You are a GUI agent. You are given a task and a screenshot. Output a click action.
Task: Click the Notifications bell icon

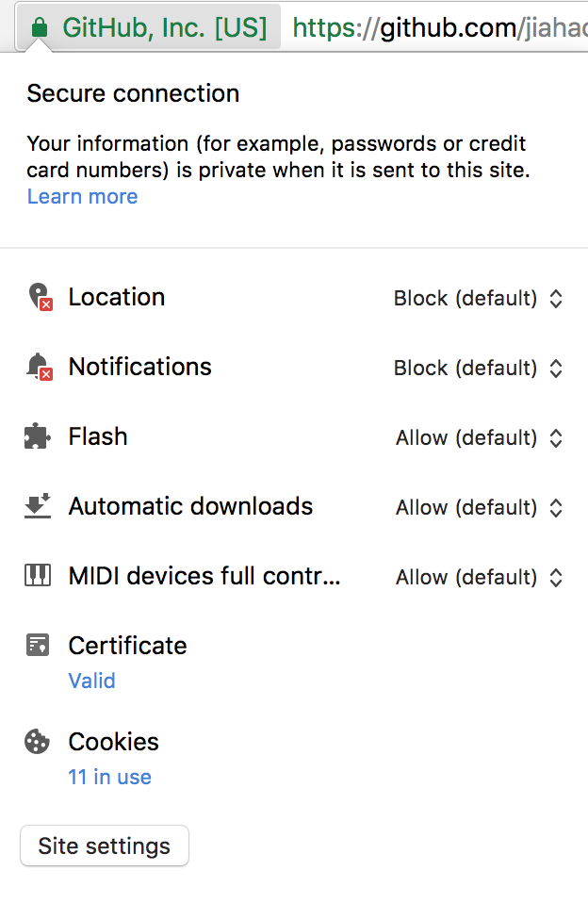37,368
